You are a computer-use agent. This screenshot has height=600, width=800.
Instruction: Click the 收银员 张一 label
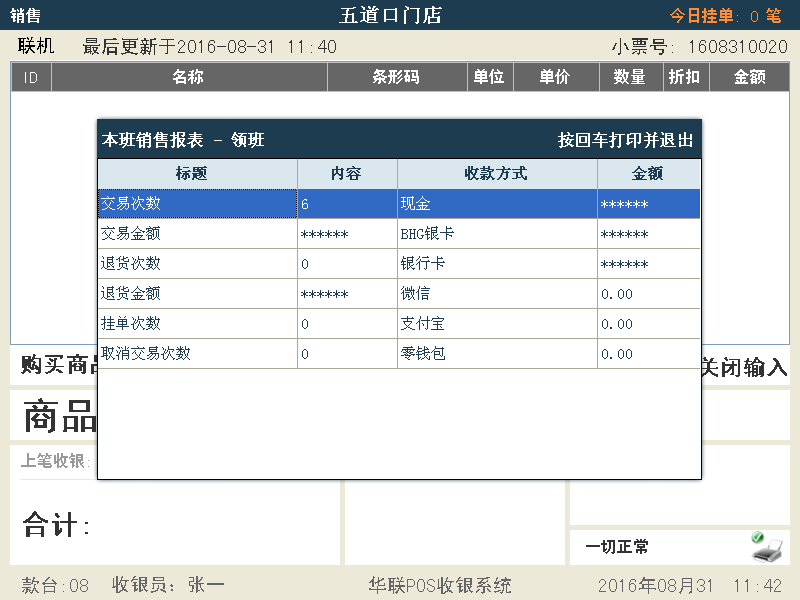(168, 585)
